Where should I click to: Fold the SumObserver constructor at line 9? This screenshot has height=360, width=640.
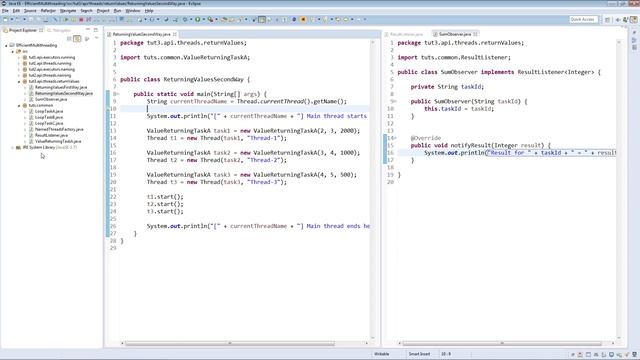[395, 102]
